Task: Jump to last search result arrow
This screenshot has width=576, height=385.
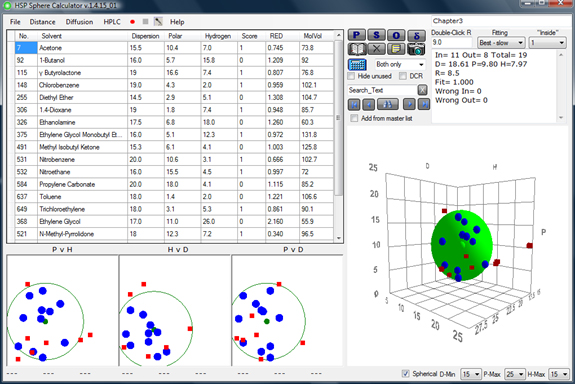Action: (424, 104)
